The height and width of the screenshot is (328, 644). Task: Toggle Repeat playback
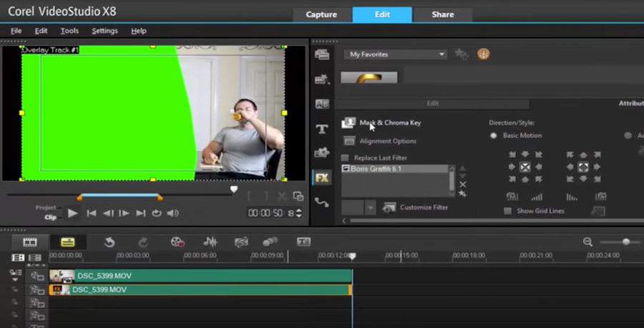[x=157, y=213]
